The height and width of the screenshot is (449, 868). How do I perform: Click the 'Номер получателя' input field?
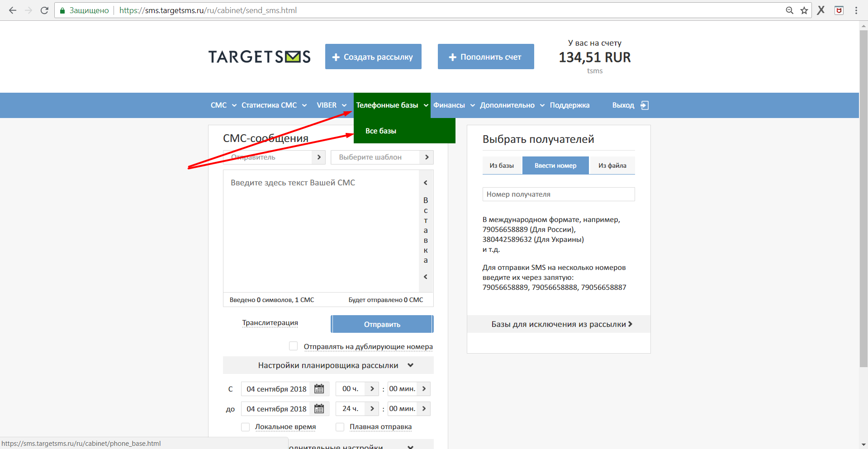[559, 194]
